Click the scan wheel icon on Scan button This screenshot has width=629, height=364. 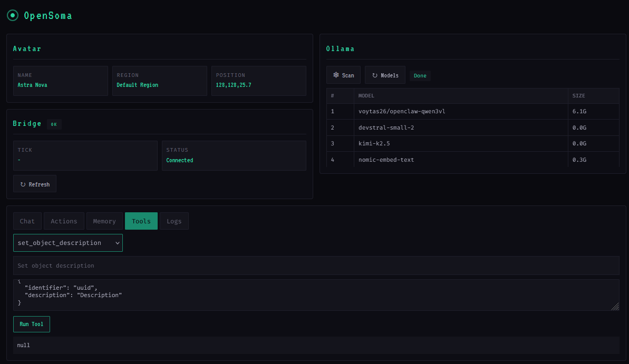(x=336, y=75)
